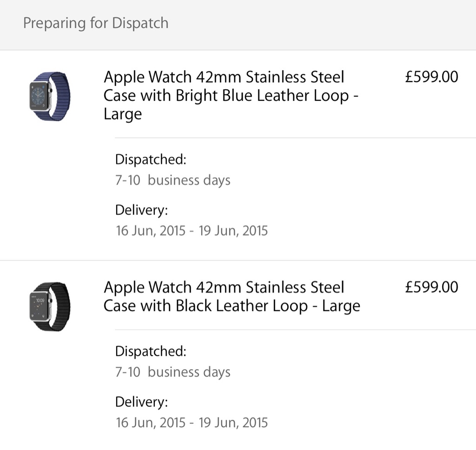This screenshot has height=450, width=476.
Task: Tap the word Large on the blue watch title
Action: pos(123,114)
